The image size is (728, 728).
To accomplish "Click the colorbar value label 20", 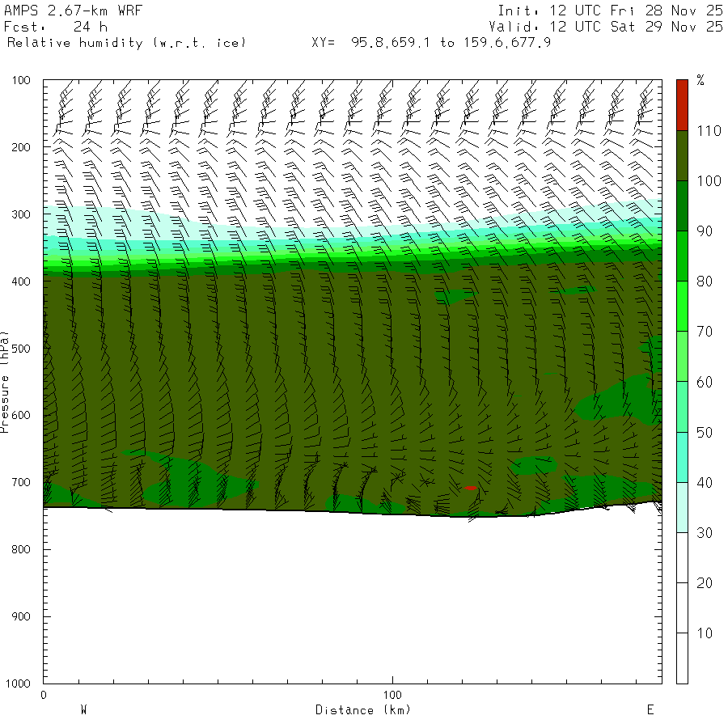I will (x=705, y=583).
